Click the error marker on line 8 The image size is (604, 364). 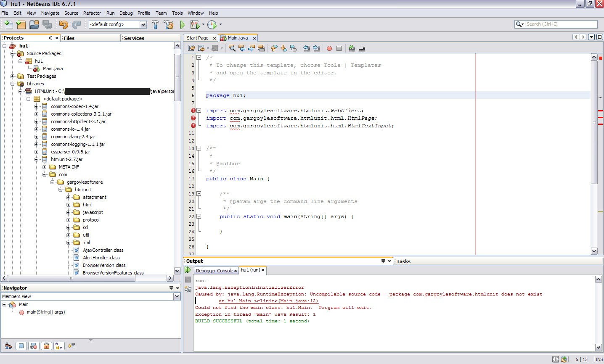click(x=193, y=111)
